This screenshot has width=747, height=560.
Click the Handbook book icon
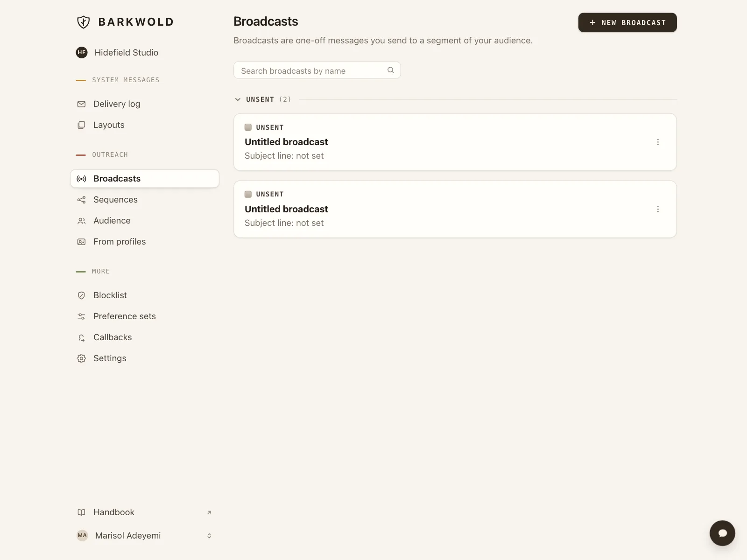click(81, 512)
